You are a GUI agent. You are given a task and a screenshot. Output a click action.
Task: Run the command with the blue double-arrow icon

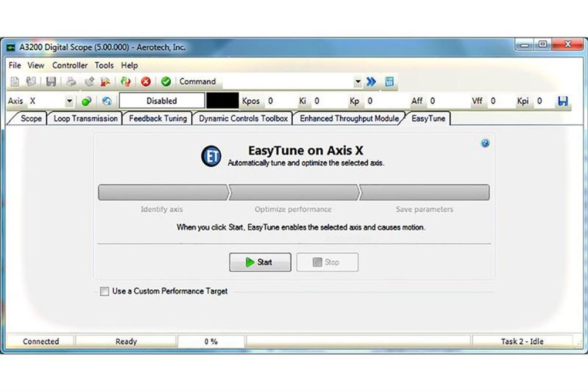coord(371,82)
